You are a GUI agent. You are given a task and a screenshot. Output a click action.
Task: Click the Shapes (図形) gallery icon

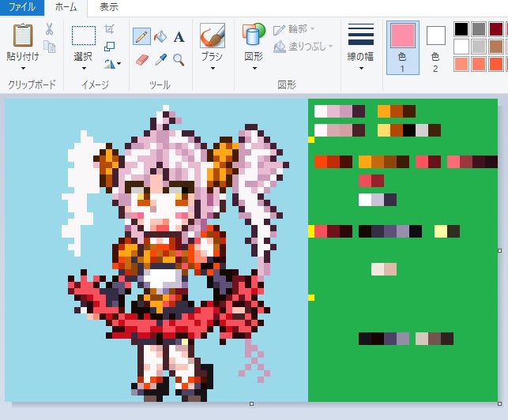[254, 34]
